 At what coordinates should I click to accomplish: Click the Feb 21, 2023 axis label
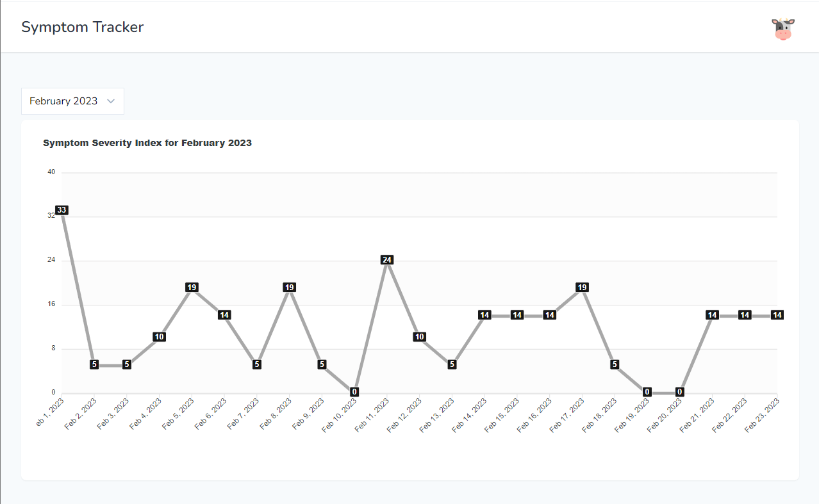click(x=697, y=416)
